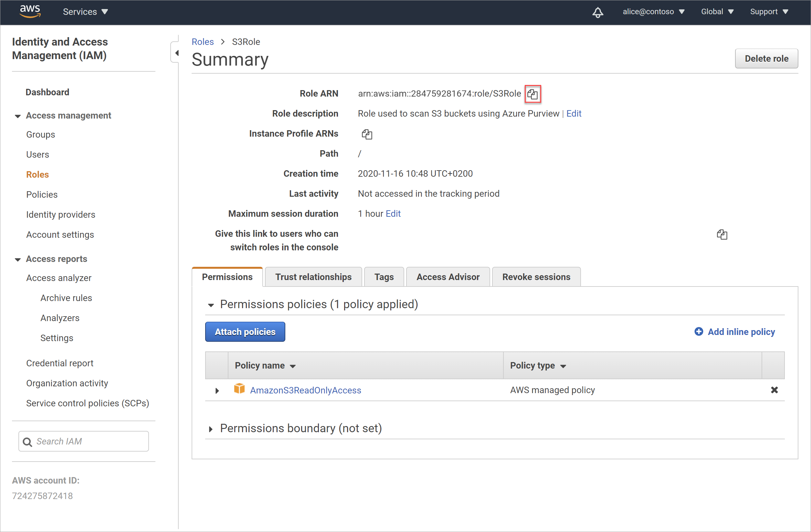
Task: Collapse the Access management sidebar group
Action: point(18,116)
